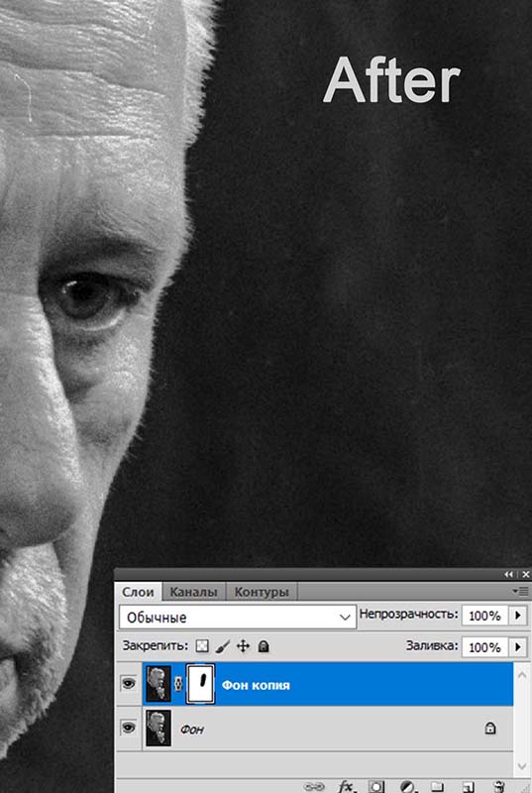Create a new layer group folder
Screen dimensions: 532x793
(438, 786)
